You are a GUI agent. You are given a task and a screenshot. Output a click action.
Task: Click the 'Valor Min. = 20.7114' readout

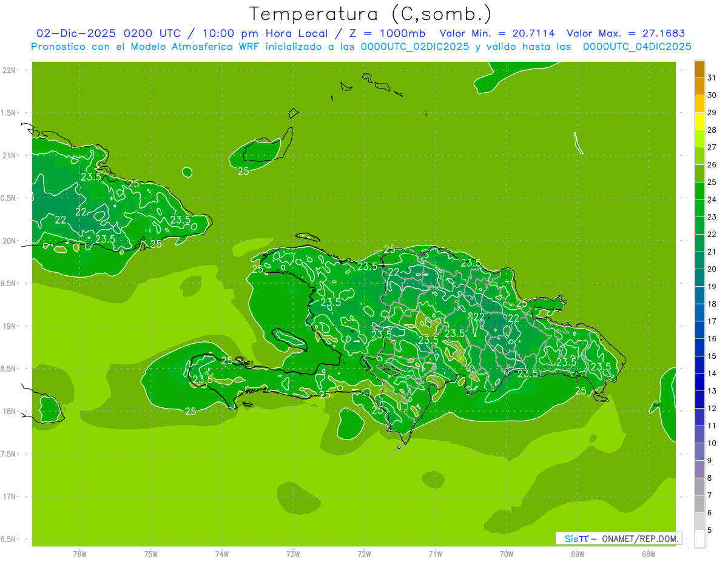point(497,33)
